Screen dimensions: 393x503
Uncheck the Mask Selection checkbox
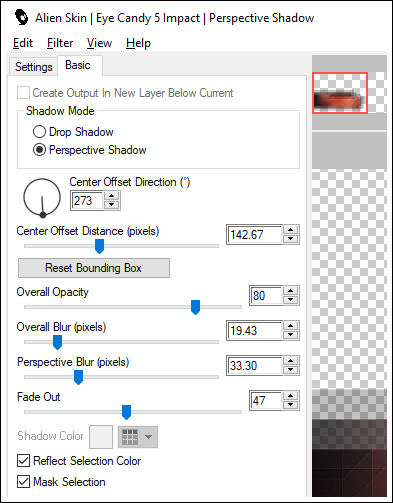(23, 482)
